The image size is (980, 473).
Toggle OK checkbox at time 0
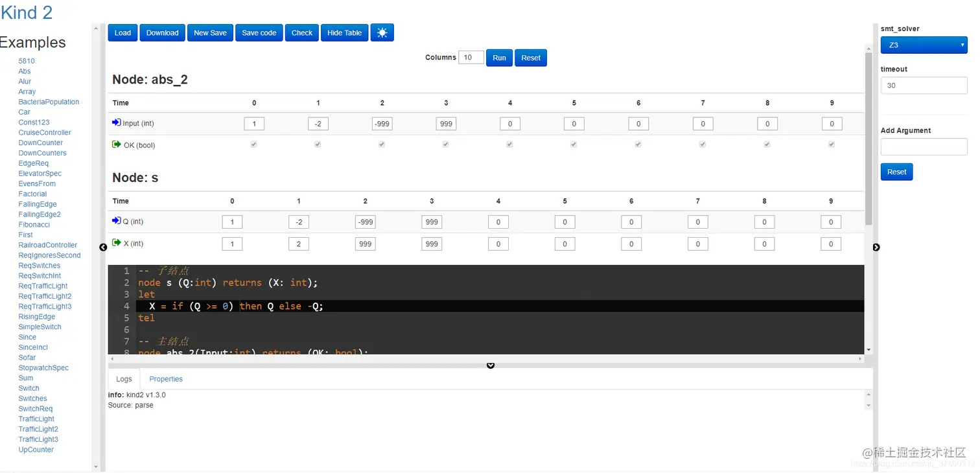pyautogui.click(x=254, y=144)
